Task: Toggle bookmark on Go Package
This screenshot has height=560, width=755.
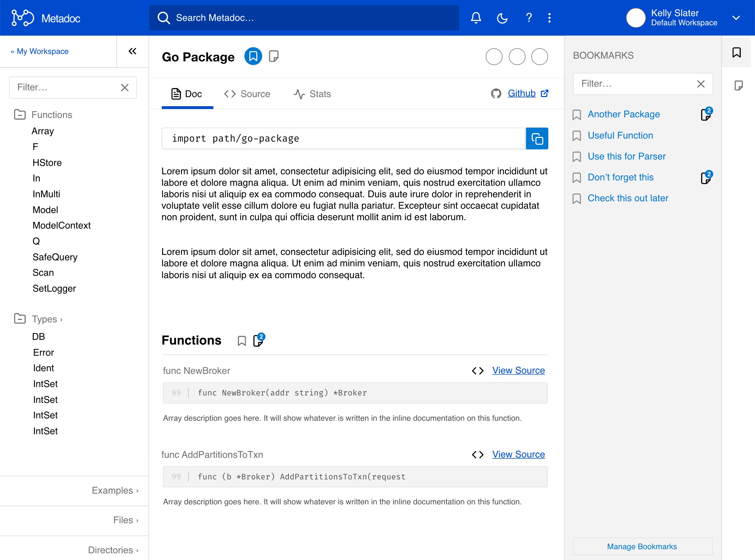Action: click(x=253, y=56)
